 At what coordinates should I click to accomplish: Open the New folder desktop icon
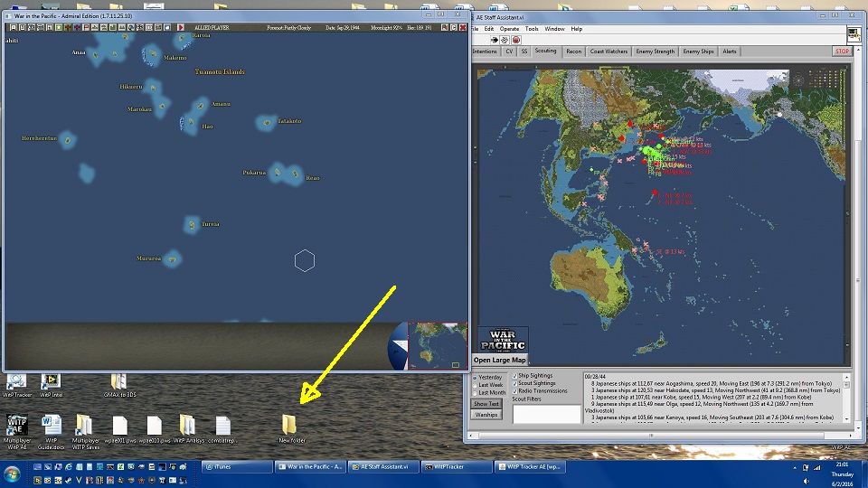(x=289, y=428)
